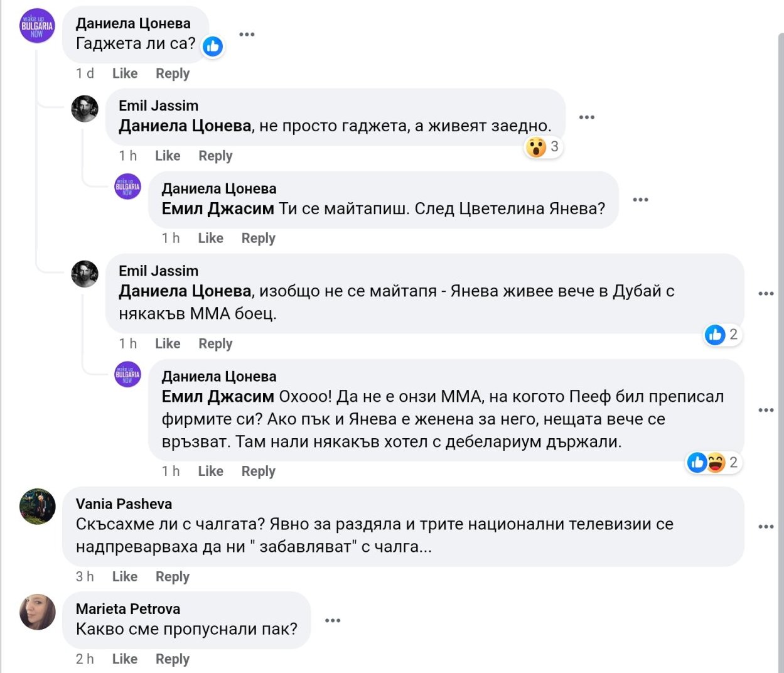Click Emil Jassim's avatar on 'живеят заедно' reply
Viewport: 784px width, 673px height.
tap(85, 109)
